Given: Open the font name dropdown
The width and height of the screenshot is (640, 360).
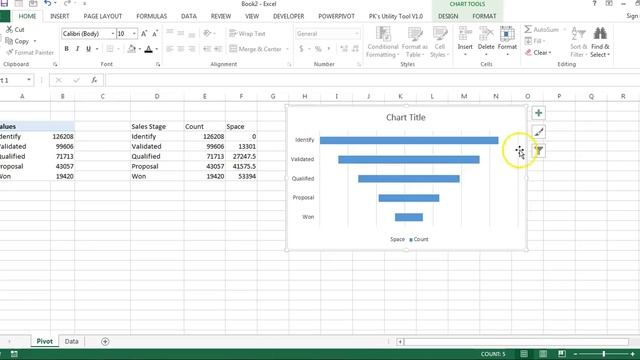Looking at the screenshot, I should (x=113, y=33).
